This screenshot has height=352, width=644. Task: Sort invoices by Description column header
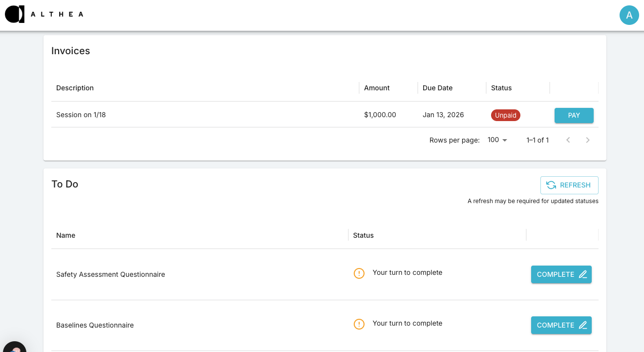[x=75, y=88]
